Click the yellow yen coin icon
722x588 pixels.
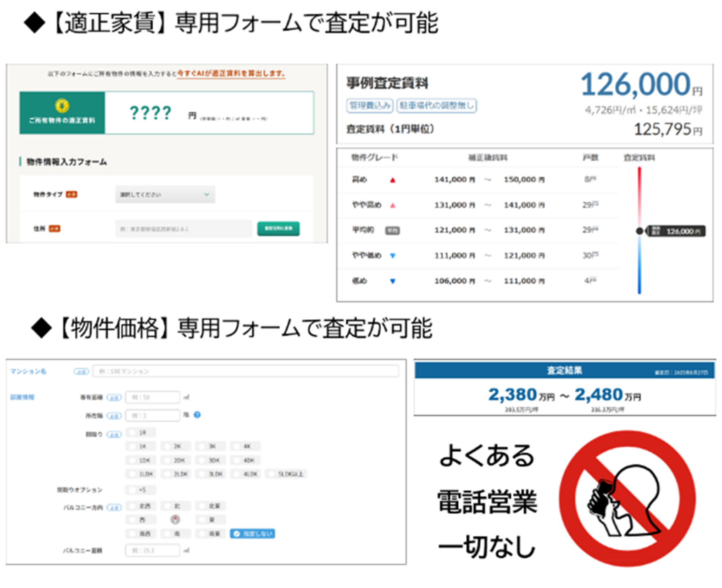(x=62, y=106)
